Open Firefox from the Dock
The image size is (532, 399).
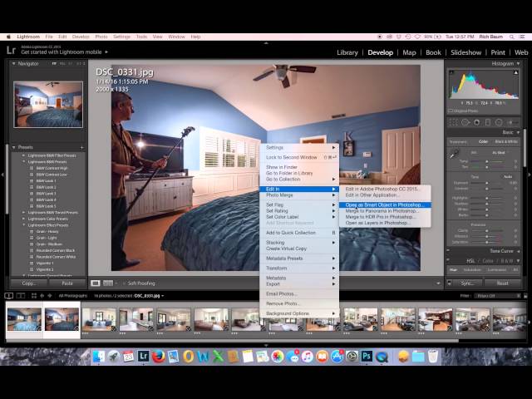click(x=158, y=357)
